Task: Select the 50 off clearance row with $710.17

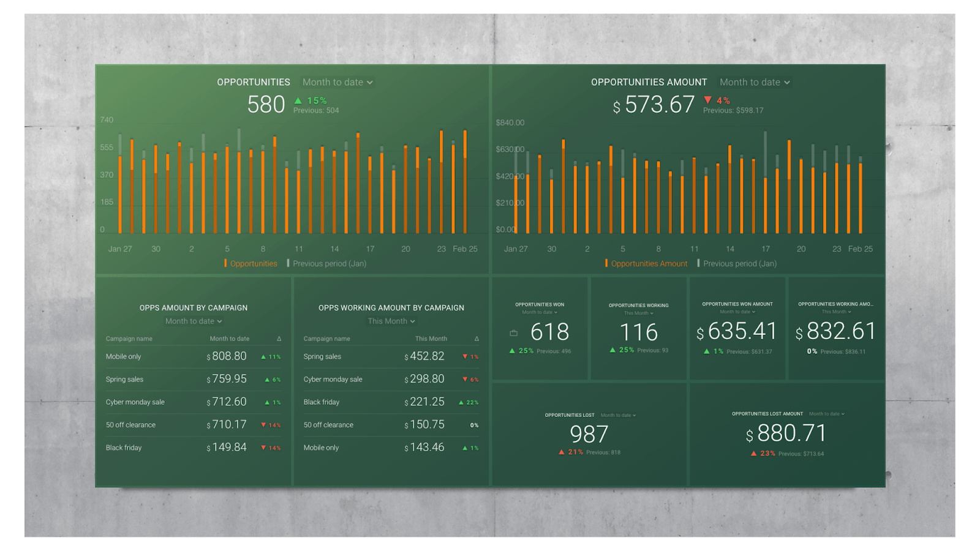Action: click(194, 424)
